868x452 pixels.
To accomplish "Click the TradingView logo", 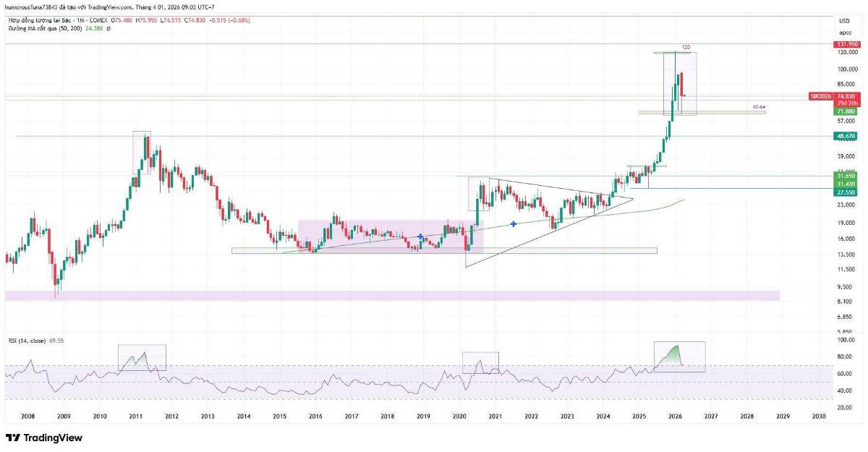I will pos(44,438).
